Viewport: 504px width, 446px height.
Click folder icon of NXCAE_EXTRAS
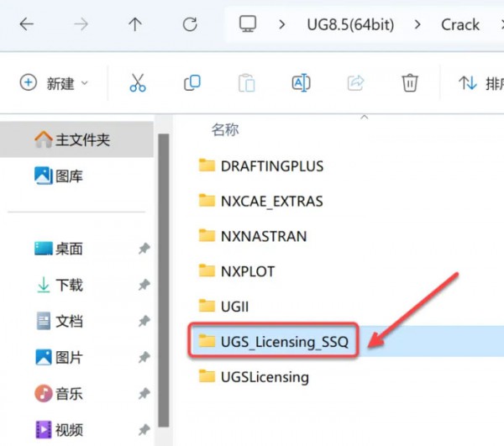click(x=207, y=201)
